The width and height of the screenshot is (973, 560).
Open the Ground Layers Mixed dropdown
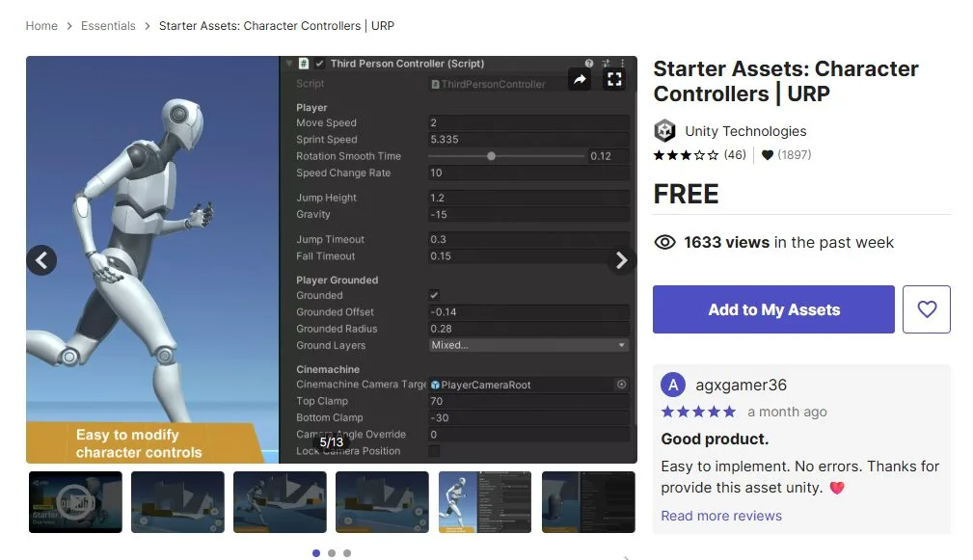(528, 345)
